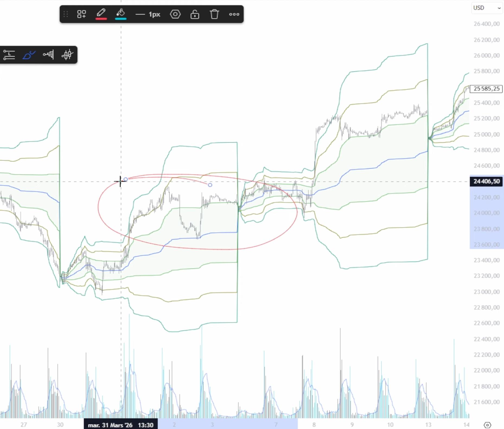Select the red pencil line color tool
The width and height of the screenshot is (504, 429).
coord(101,12)
